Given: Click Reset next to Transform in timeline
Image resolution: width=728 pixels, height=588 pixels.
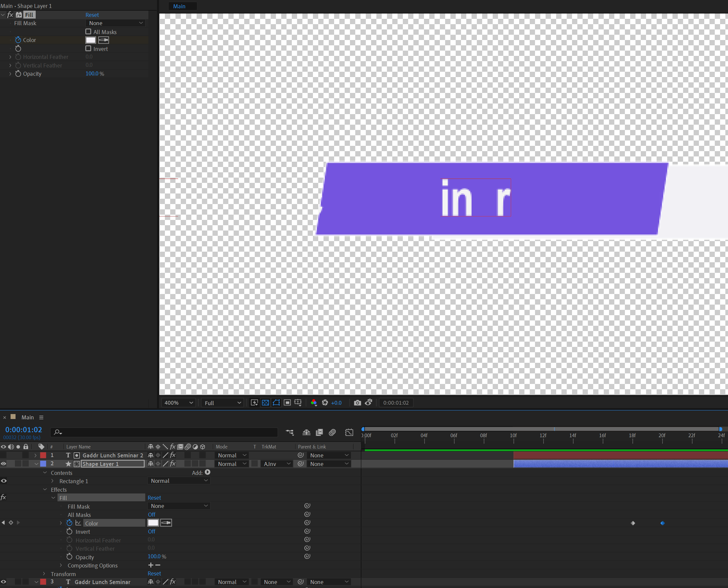Looking at the screenshot, I should pyautogui.click(x=154, y=573).
